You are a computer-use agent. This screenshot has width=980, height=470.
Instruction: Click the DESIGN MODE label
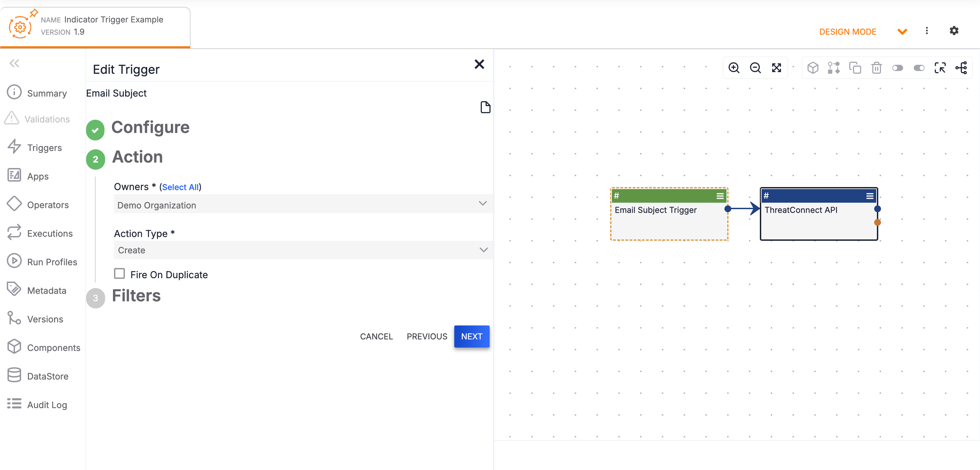point(848,32)
